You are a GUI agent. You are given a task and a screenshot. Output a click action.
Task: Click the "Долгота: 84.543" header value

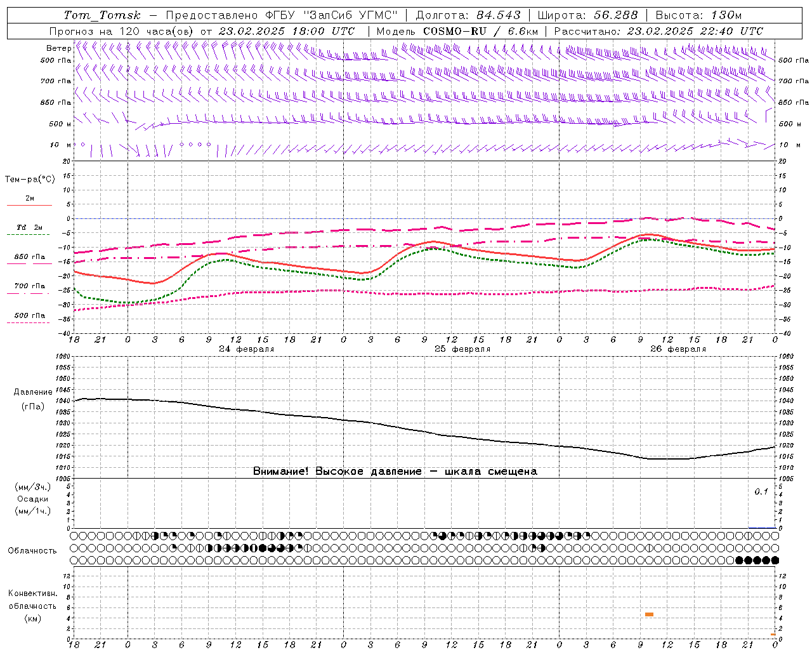point(468,15)
